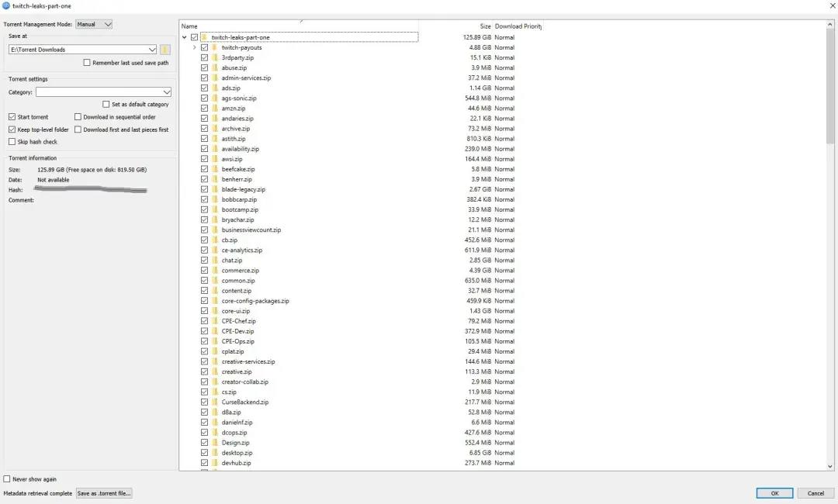Viewport: 838px width, 504px height.
Task: Click the twitch-payouts folder icon
Action: [215, 47]
